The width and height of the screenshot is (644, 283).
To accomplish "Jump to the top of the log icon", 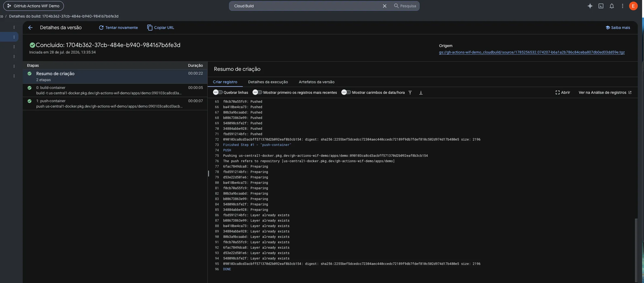I will 410,92.
